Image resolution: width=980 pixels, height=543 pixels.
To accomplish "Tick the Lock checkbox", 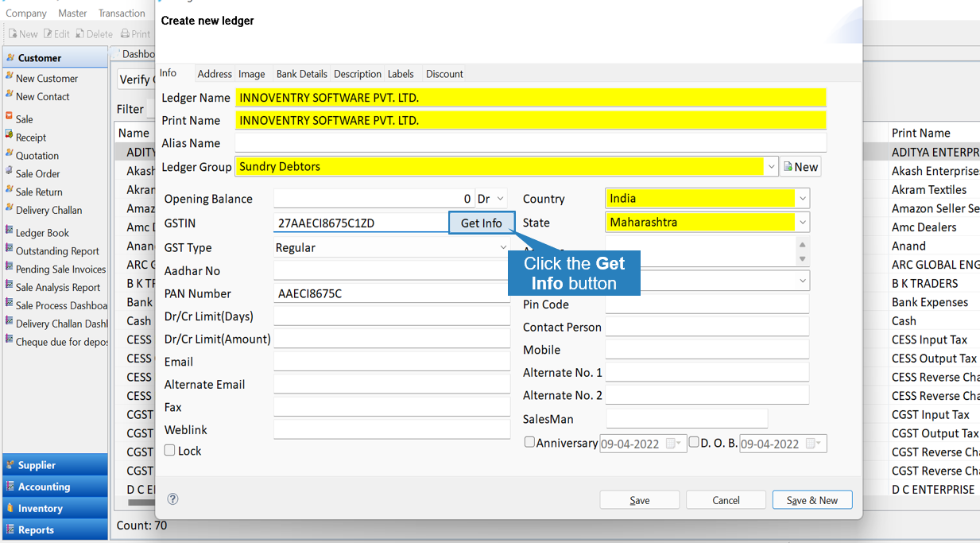I will 169,450.
